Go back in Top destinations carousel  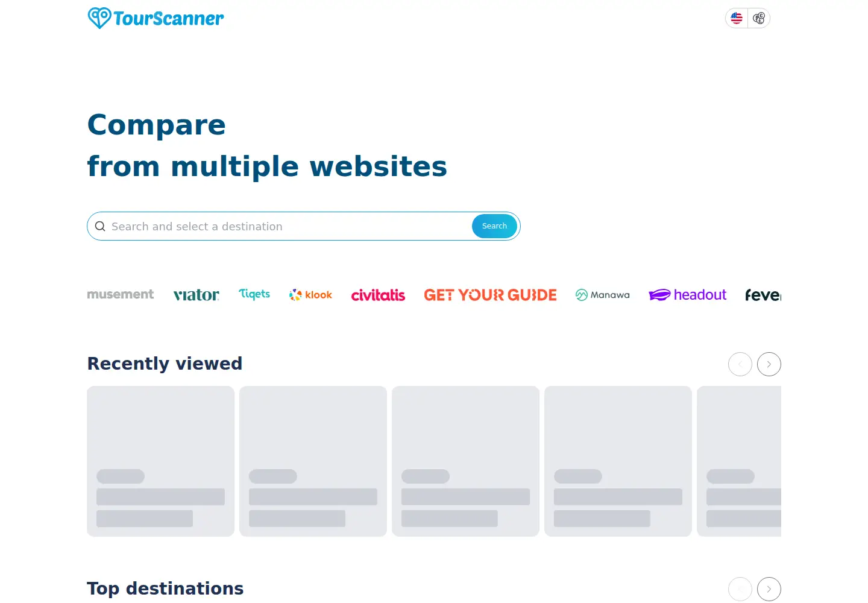[740, 589]
